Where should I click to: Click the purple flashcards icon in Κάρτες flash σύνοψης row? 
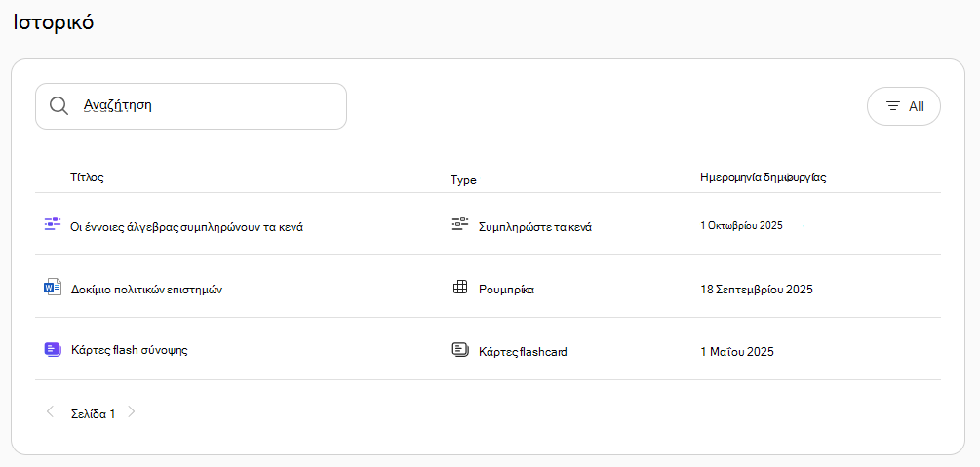[53, 349]
